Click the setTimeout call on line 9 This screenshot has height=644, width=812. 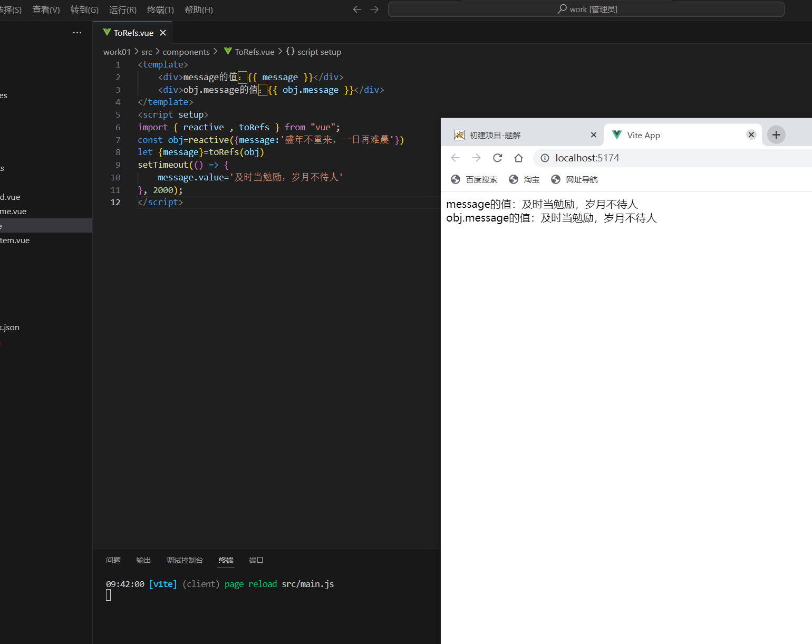tap(163, 165)
